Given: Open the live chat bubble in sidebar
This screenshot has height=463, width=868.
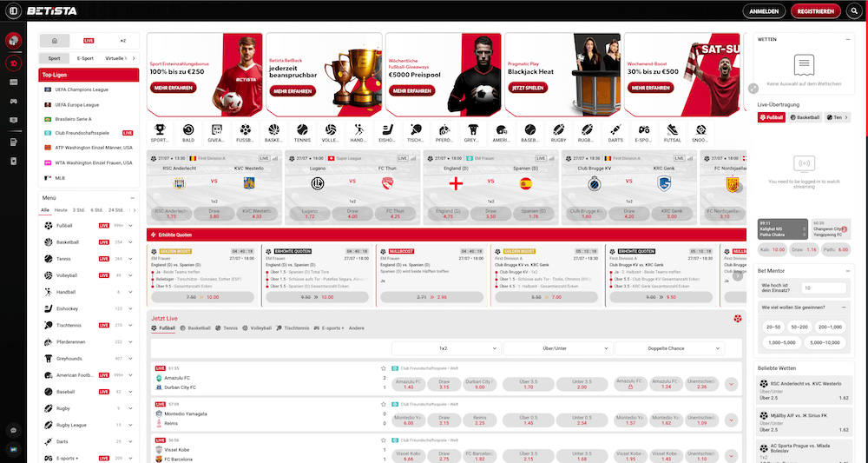Looking at the screenshot, I should pos(13,430).
